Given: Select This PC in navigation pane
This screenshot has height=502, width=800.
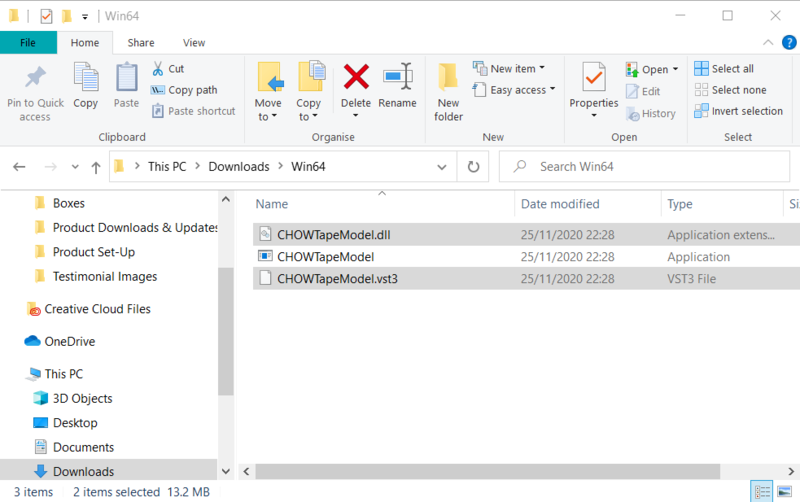Looking at the screenshot, I should (63, 374).
